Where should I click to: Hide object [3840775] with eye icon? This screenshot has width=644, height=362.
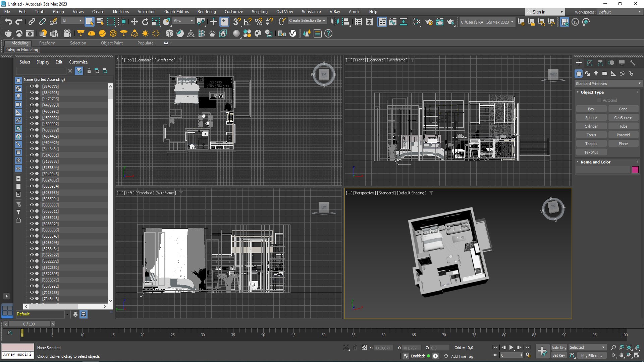click(32, 86)
